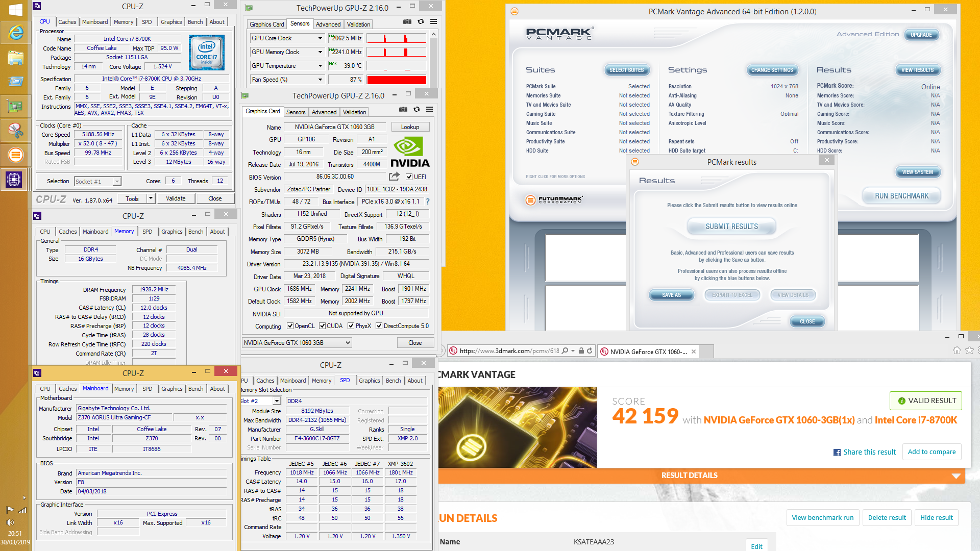Click the GPU-Z sensors vertical scrollbar
Image resolution: width=980 pixels, height=551 pixels.
(x=433, y=60)
